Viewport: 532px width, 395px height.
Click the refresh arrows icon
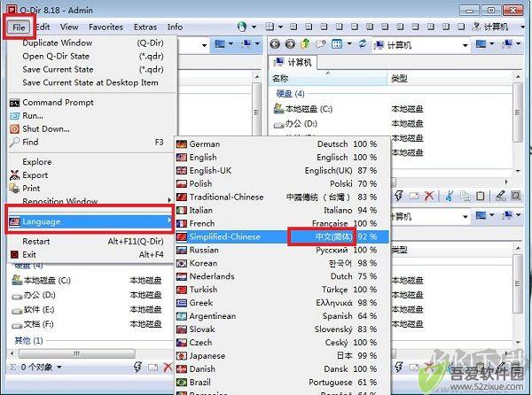tap(363, 43)
